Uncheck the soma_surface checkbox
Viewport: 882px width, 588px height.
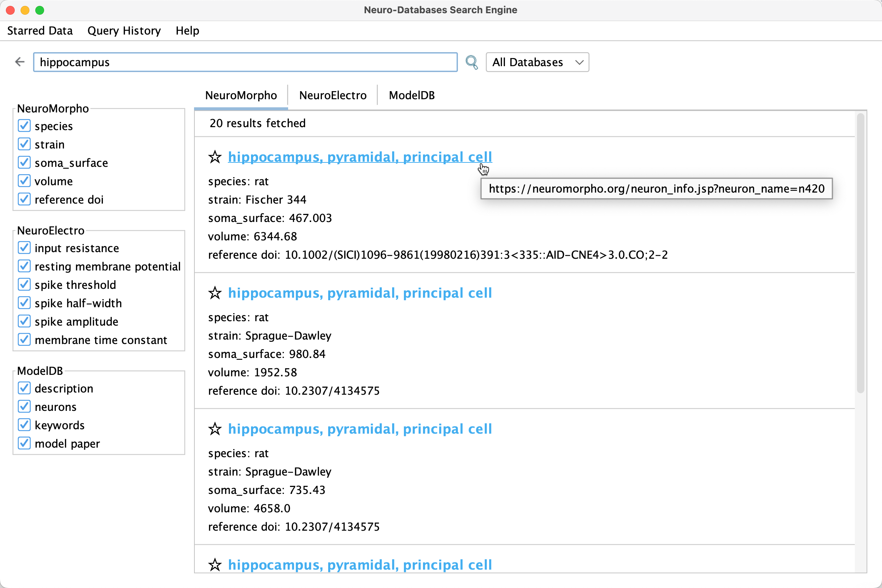coord(24,163)
